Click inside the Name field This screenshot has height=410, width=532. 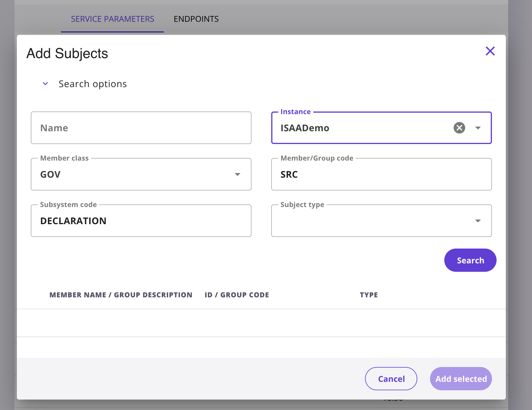pos(141,128)
